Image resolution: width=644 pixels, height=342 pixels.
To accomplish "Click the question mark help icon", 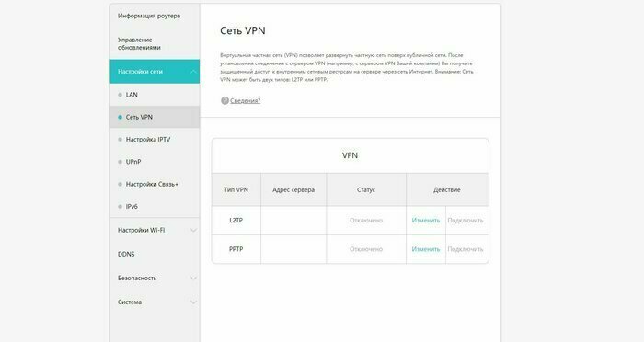I will tap(224, 100).
